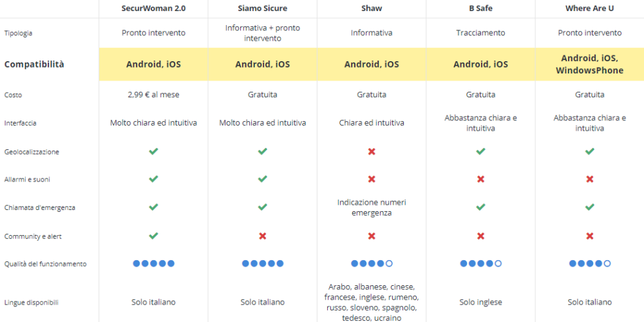644x322 pixels.
Task: Click Siamo Sicure Allarmi e suoni checkmark
Action: [x=263, y=178]
